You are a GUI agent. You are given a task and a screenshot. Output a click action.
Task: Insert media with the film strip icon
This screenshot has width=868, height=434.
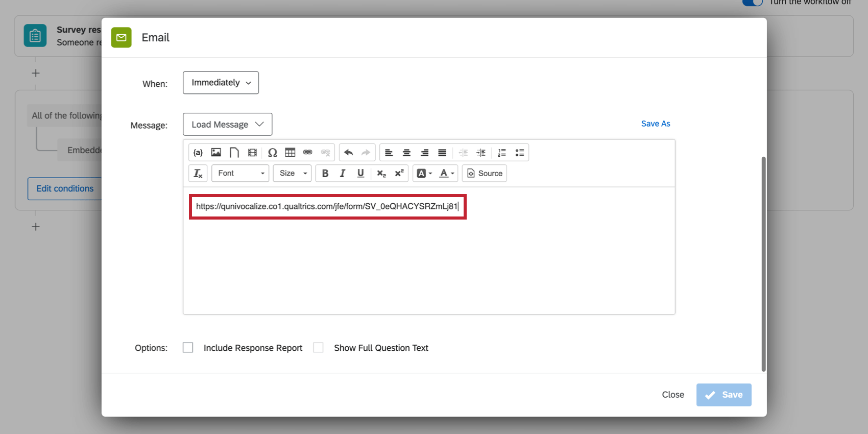252,153
